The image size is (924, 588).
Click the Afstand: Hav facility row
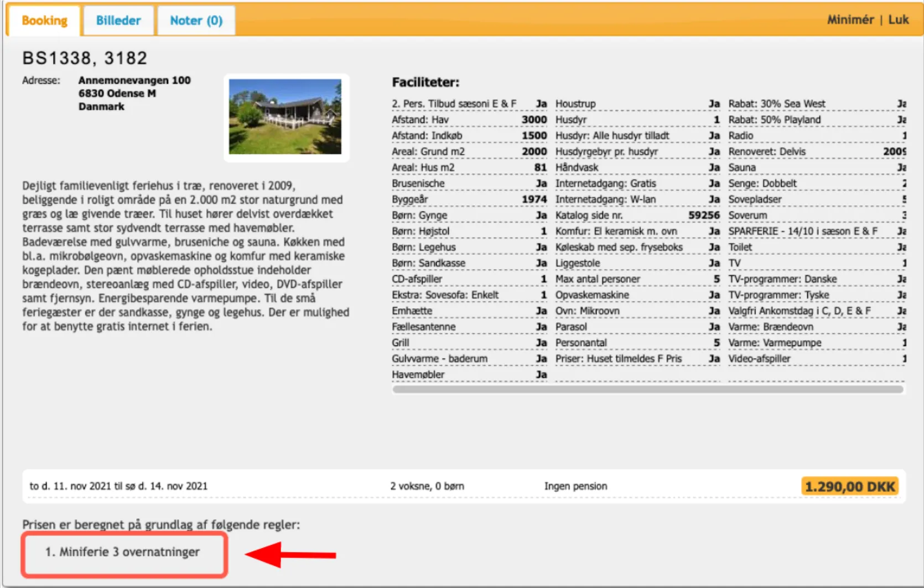469,120
